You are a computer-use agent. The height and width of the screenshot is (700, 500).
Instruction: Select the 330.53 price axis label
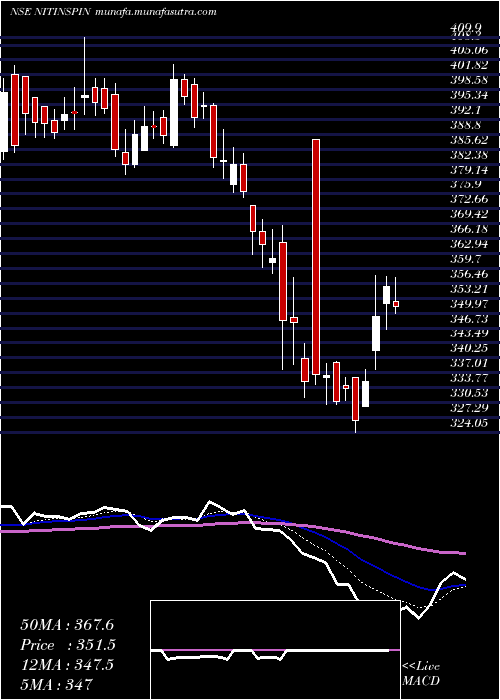pos(469,393)
